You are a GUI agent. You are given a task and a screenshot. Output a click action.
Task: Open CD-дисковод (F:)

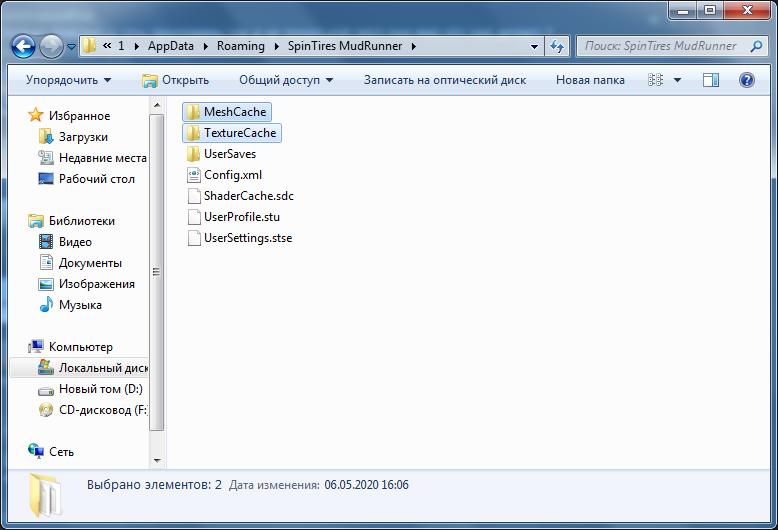[103, 410]
